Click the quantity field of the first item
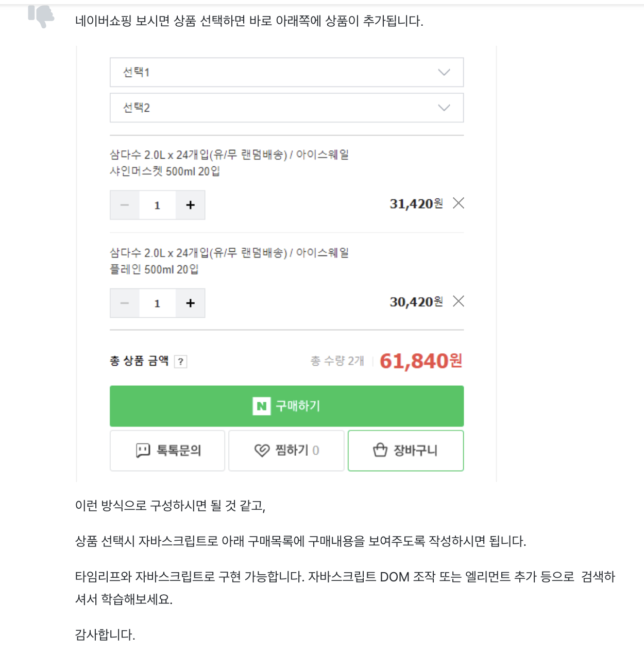Image resolution: width=644 pixels, height=653 pixels. [157, 205]
